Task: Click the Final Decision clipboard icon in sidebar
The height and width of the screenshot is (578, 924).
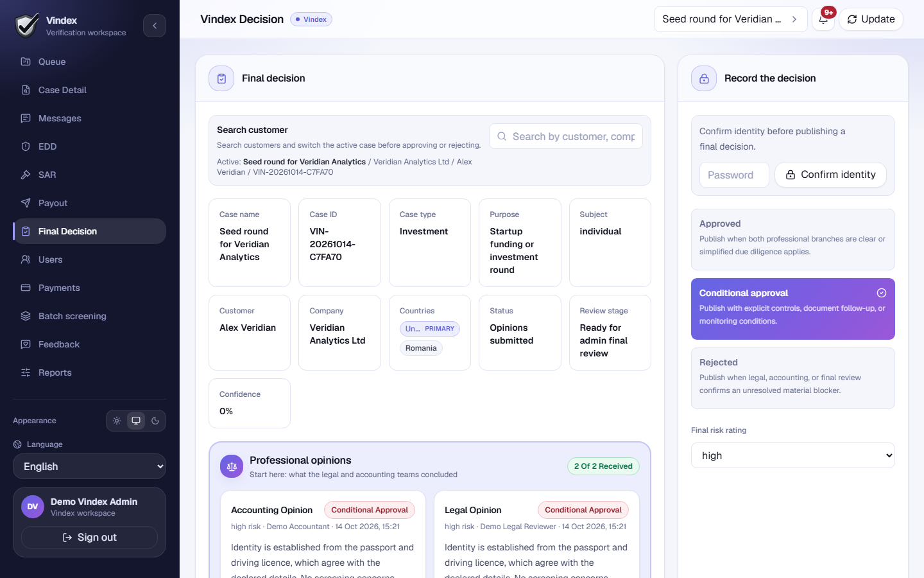Action: point(26,231)
